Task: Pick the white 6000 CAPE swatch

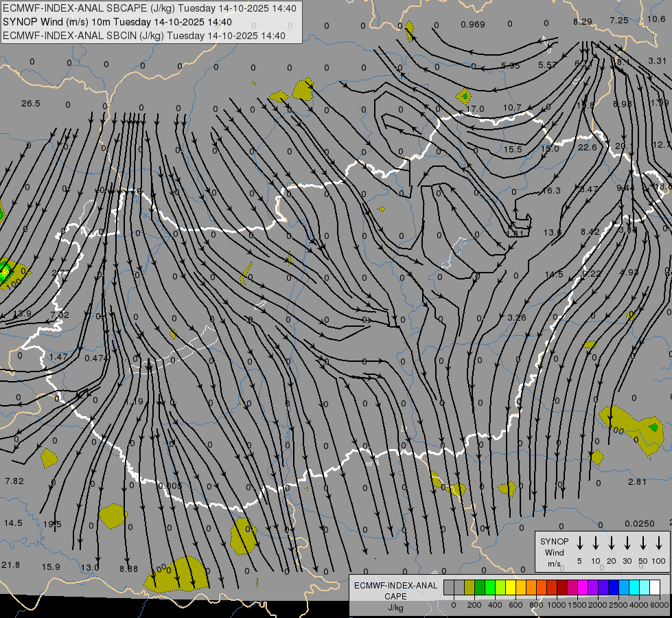Action: point(654,588)
